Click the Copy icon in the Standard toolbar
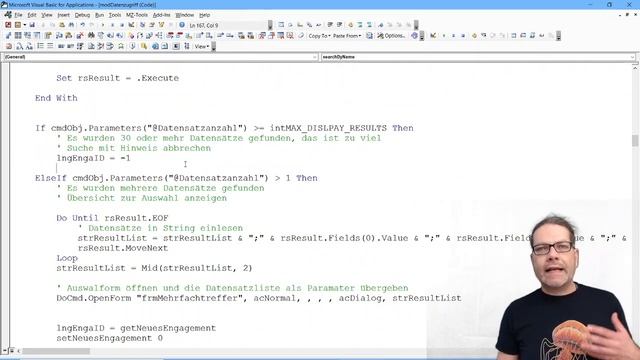The width and height of the screenshot is (640, 360). click(x=52, y=25)
